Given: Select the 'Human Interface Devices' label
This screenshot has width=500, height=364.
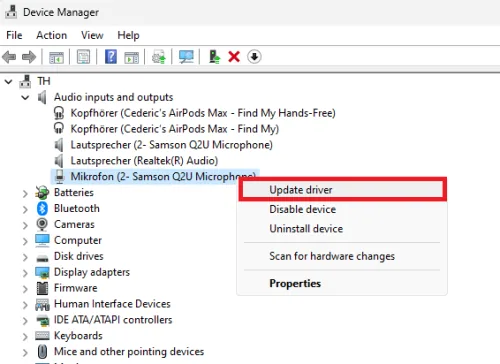Looking at the screenshot, I should coord(112,304).
